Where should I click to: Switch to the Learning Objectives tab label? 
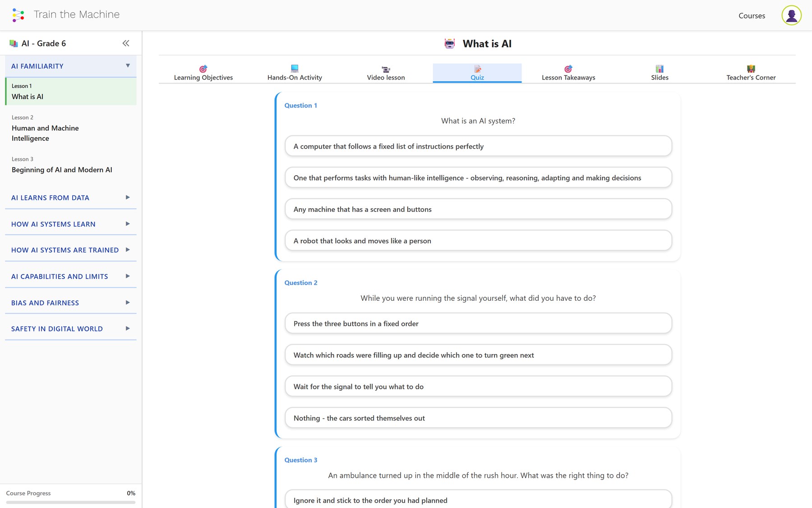tap(203, 78)
